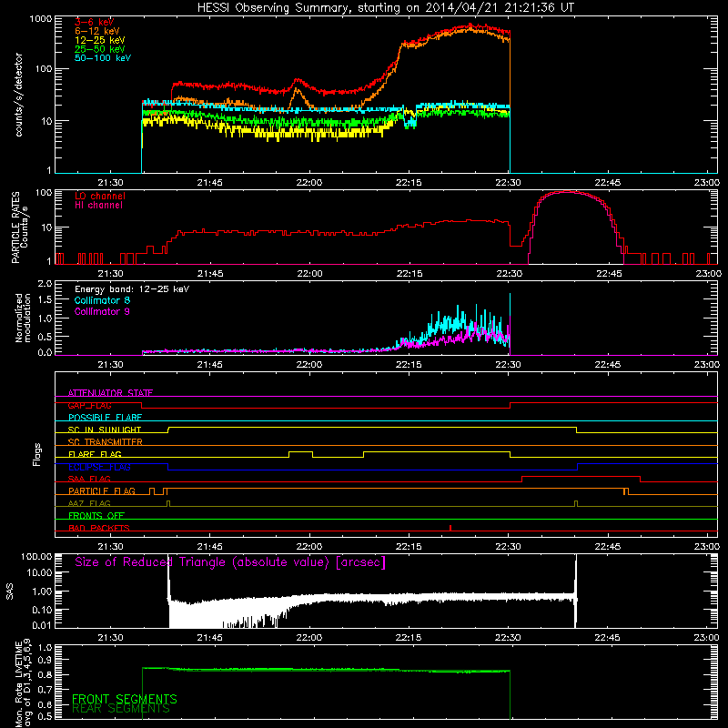
Task: Click the GAP_FLAG label
Action: (89, 405)
